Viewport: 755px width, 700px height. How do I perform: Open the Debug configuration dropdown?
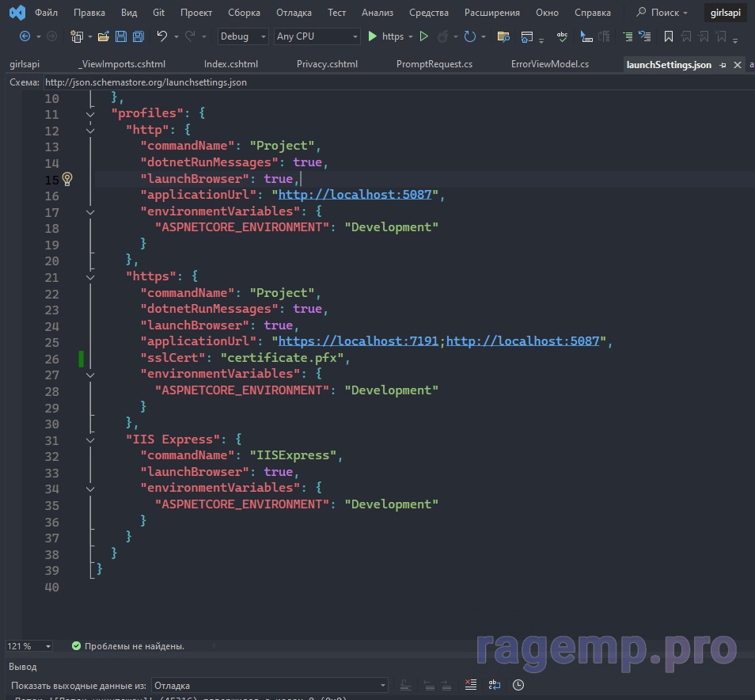click(x=243, y=36)
